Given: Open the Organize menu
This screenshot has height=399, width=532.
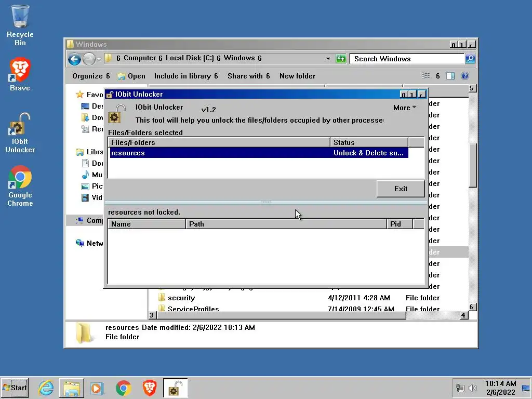Looking at the screenshot, I should click(x=91, y=76).
